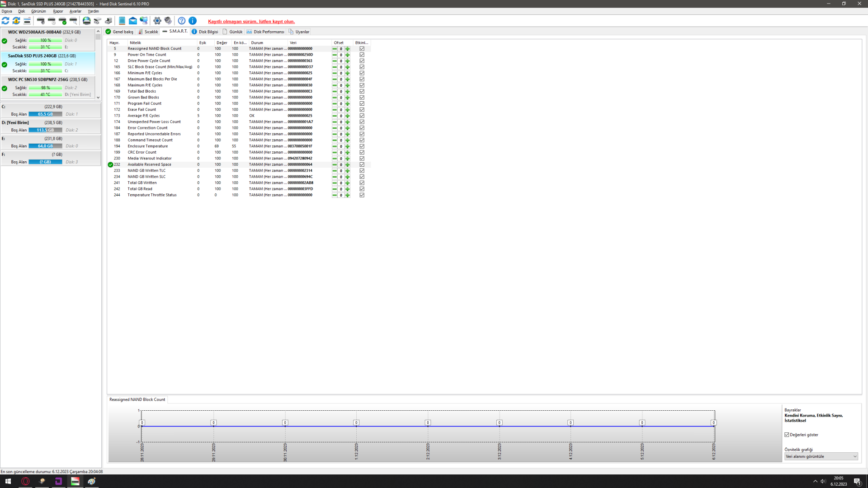This screenshot has height=488, width=868.
Task: Switch to the Sıcaklık tab
Action: click(x=148, y=32)
